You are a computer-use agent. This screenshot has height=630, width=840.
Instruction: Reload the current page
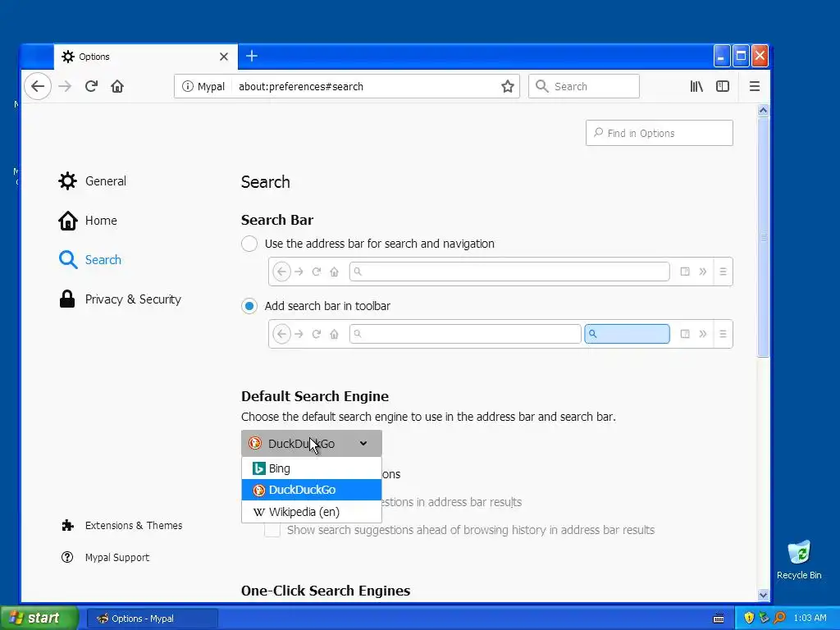point(91,86)
